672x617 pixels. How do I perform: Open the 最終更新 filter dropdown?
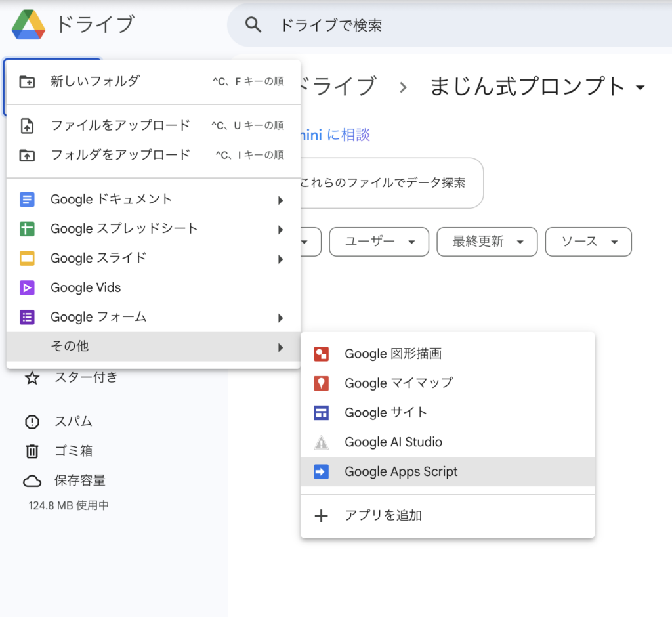pos(487,242)
